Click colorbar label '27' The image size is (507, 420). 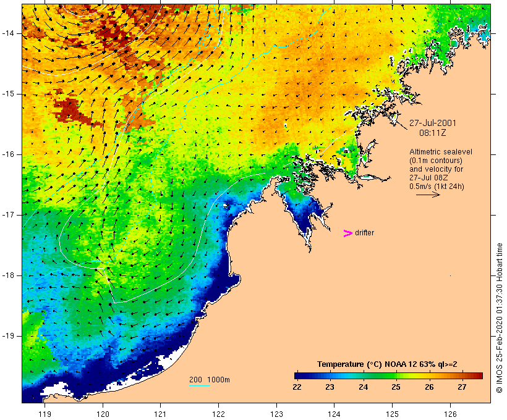(x=462, y=387)
